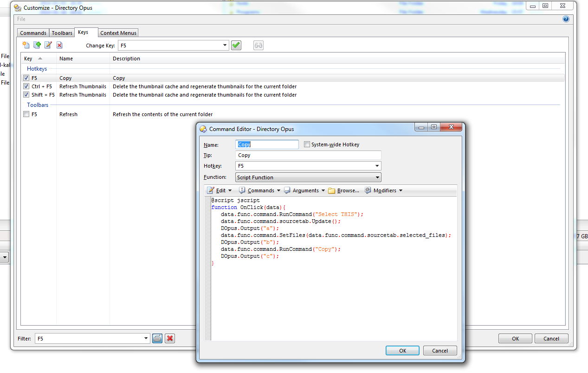Click the duplicate hotkey icon with green plus

click(37, 45)
